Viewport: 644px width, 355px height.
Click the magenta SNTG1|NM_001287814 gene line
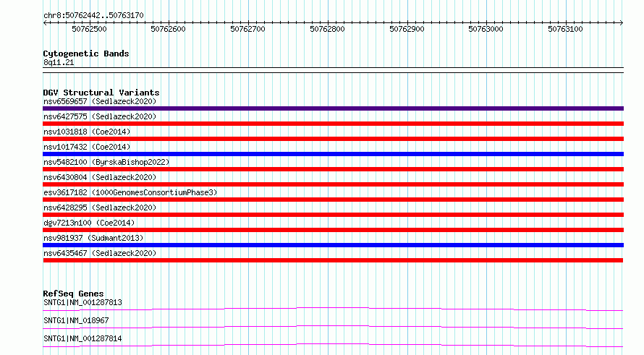coord(333,345)
